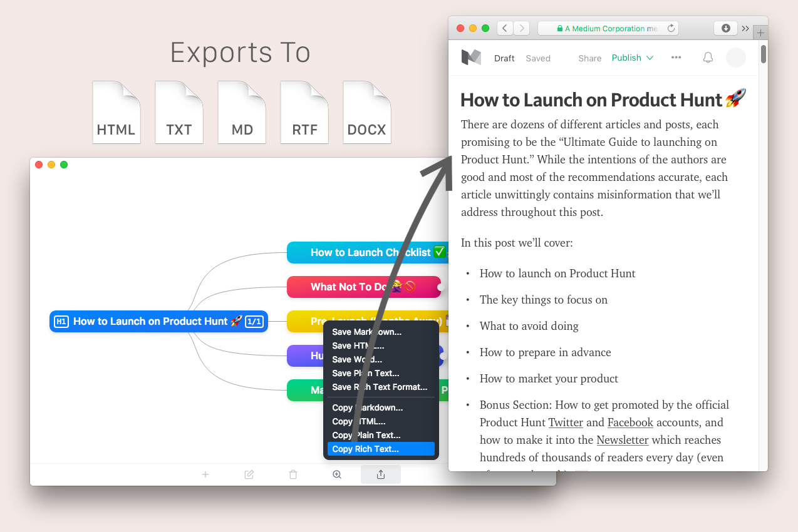Open the Newsletter link in the article

click(x=622, y=440)
